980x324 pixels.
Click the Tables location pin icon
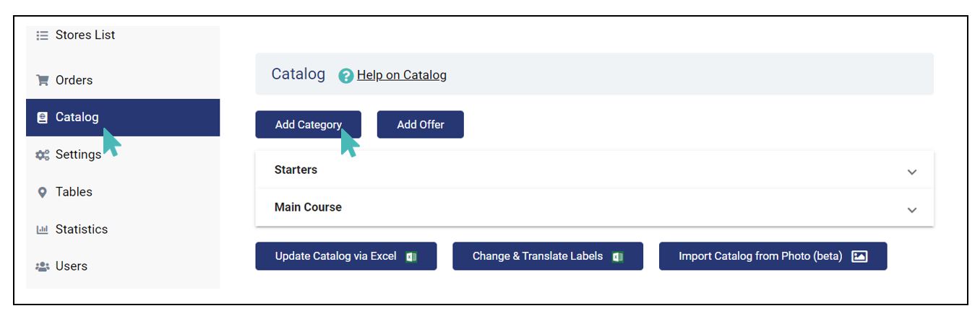click(x=42, y=192)
